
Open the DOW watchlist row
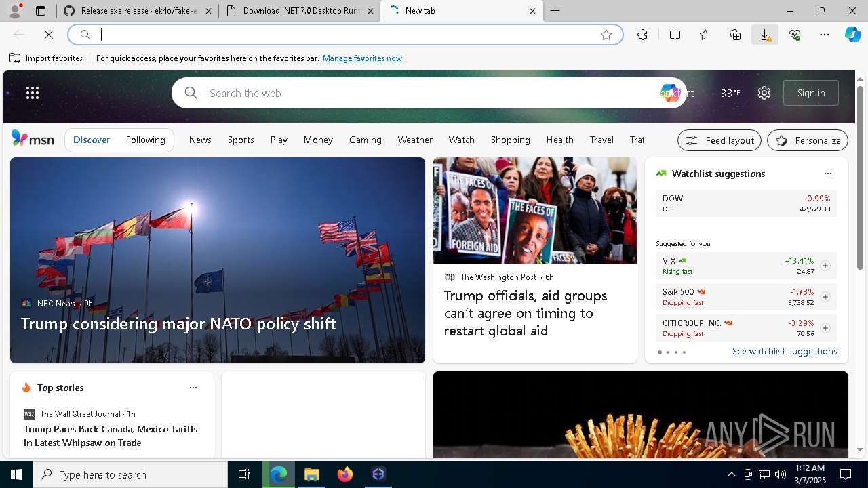pos(746,203)
